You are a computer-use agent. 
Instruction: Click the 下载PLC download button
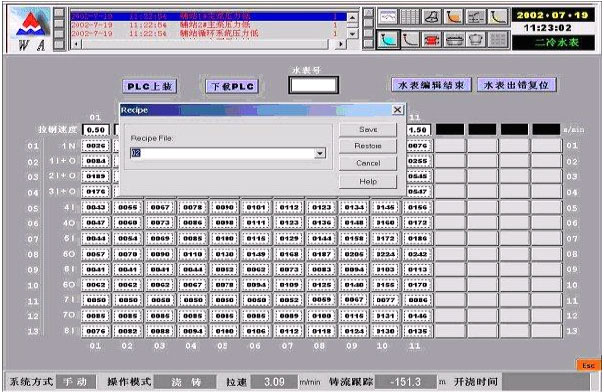click(232, 86)
